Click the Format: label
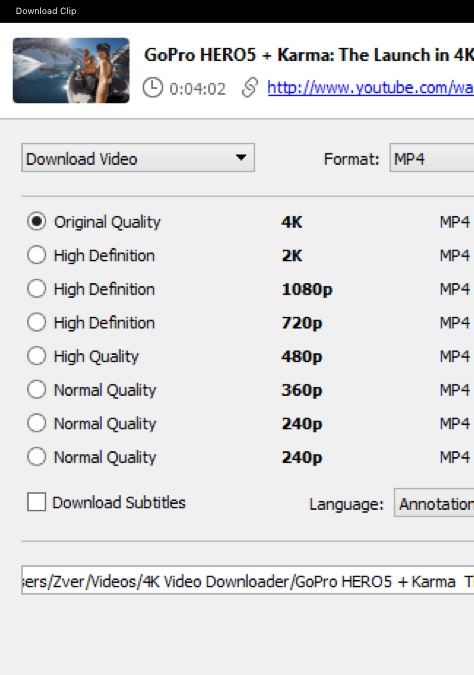 351,159
